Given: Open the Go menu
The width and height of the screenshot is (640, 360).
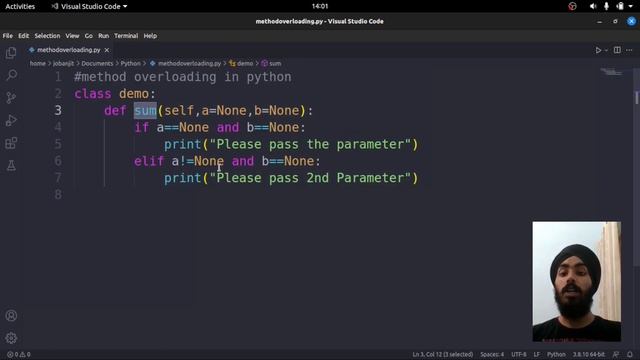Looking at the screenshot, I should point(89,36).
